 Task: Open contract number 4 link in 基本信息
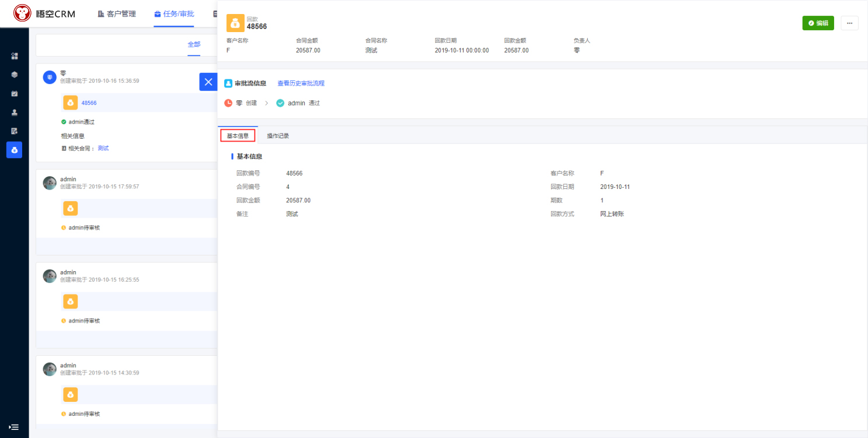click(288, 187)
